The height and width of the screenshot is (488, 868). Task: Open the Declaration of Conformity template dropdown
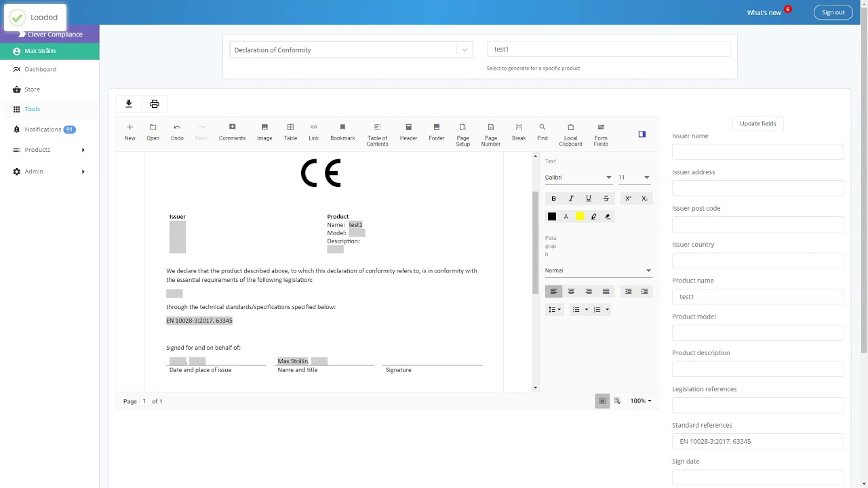(x=351, y=50)
